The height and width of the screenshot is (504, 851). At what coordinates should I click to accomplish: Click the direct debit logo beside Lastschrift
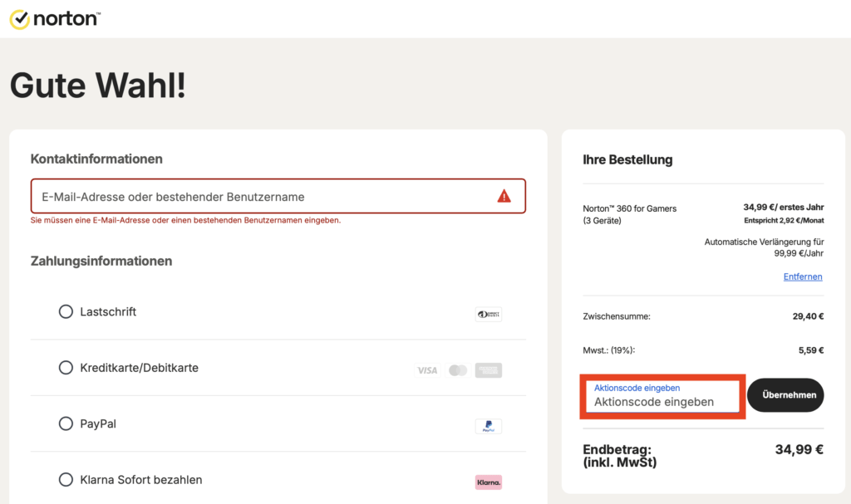(489, 314)
